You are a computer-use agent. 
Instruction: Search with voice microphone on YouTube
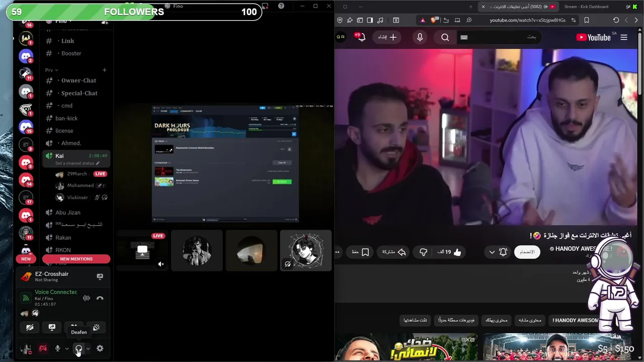tap(420, 37)
